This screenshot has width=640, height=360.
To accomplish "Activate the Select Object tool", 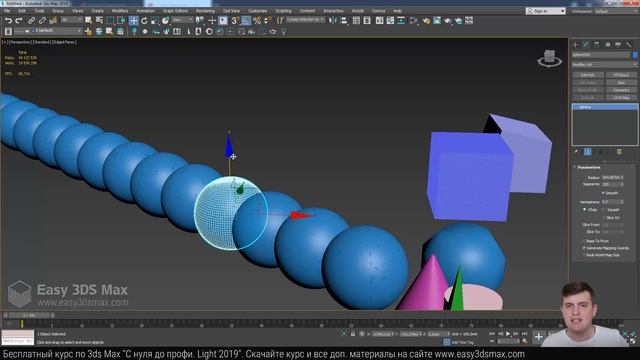I will click(89, 20).
